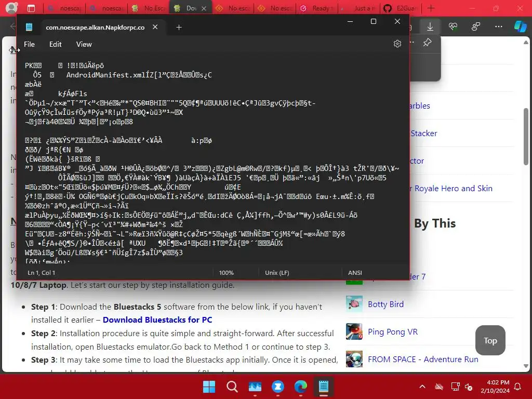This screenshot has height=399, width=532.
Task: Select the com.noescape.alkan.Napkforpc Notepad tab
Action: [95, 27]
